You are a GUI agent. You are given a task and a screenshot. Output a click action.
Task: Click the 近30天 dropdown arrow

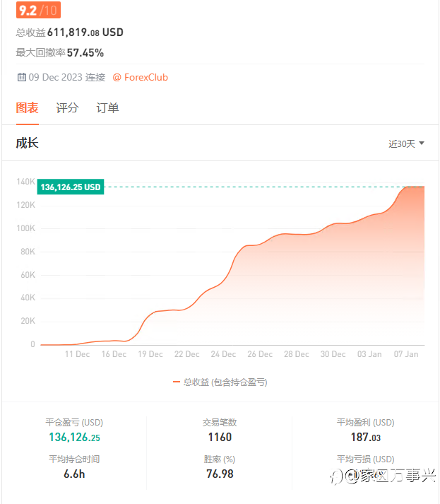[x=422, y=143]
